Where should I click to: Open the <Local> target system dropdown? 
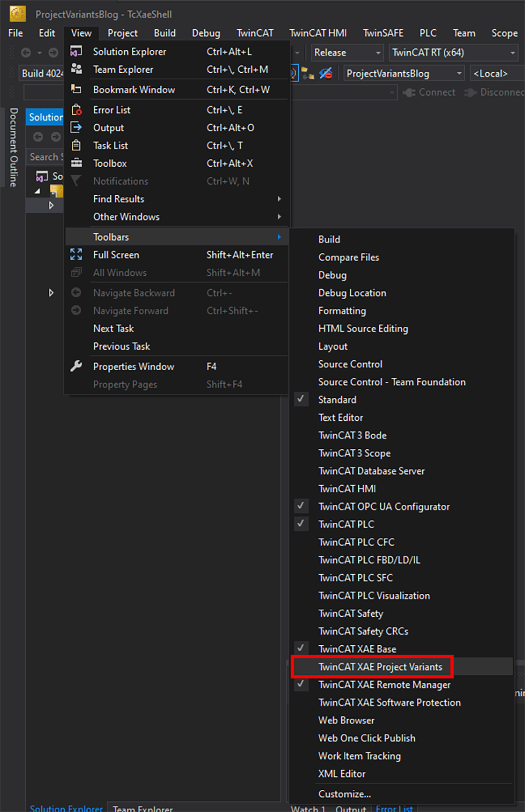tap(496, 73)
